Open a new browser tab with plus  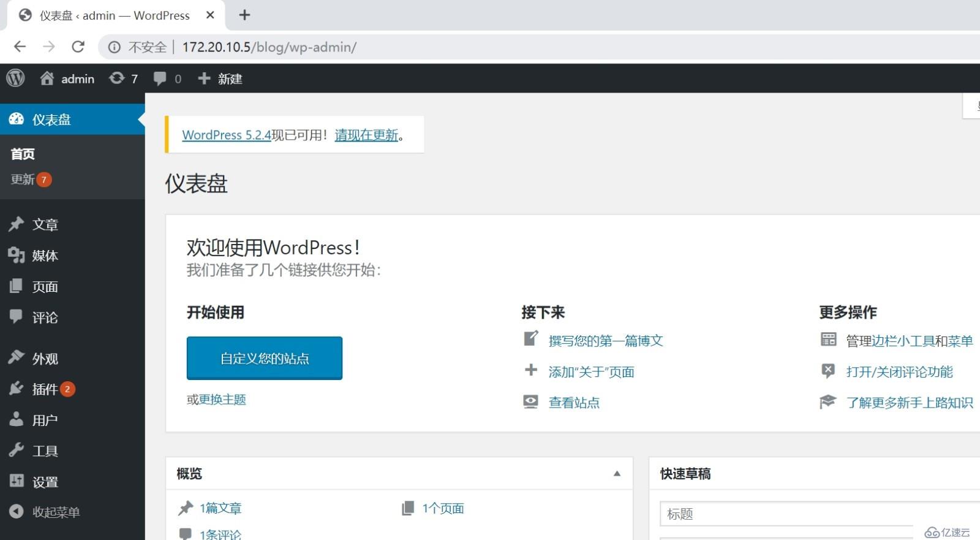[244, 15]
